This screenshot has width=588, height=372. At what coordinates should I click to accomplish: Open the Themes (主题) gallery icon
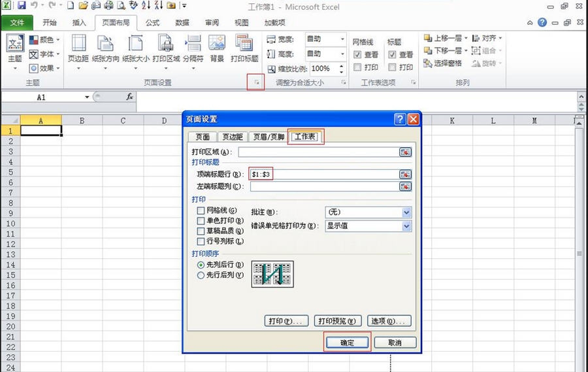pos(16,43)
